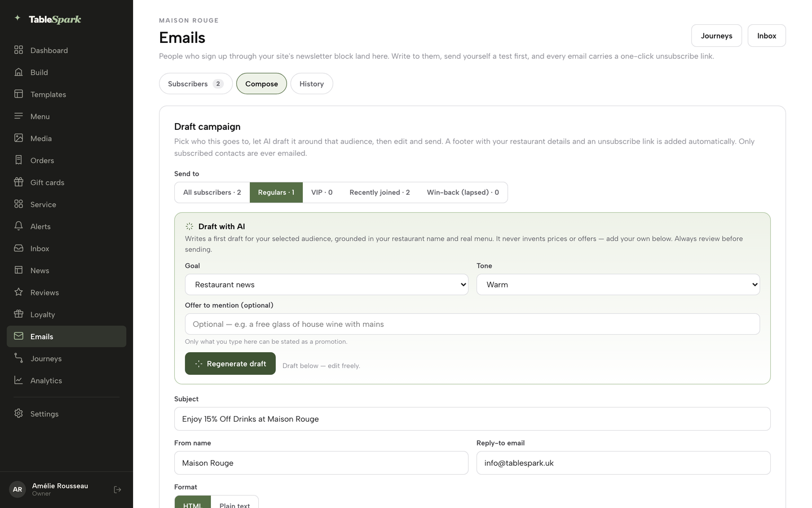Click the News panel icon
Viewport: 812px width, 508px height.
pyautogui.click(x=19, y=270)
